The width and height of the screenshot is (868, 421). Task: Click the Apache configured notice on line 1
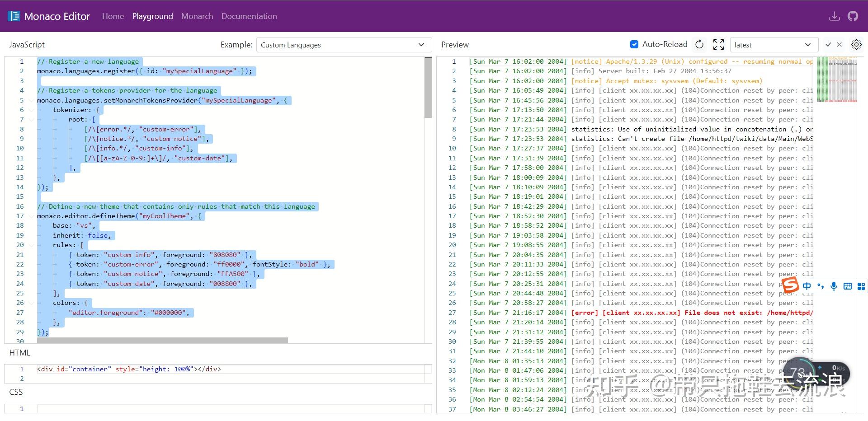point(692,61)
